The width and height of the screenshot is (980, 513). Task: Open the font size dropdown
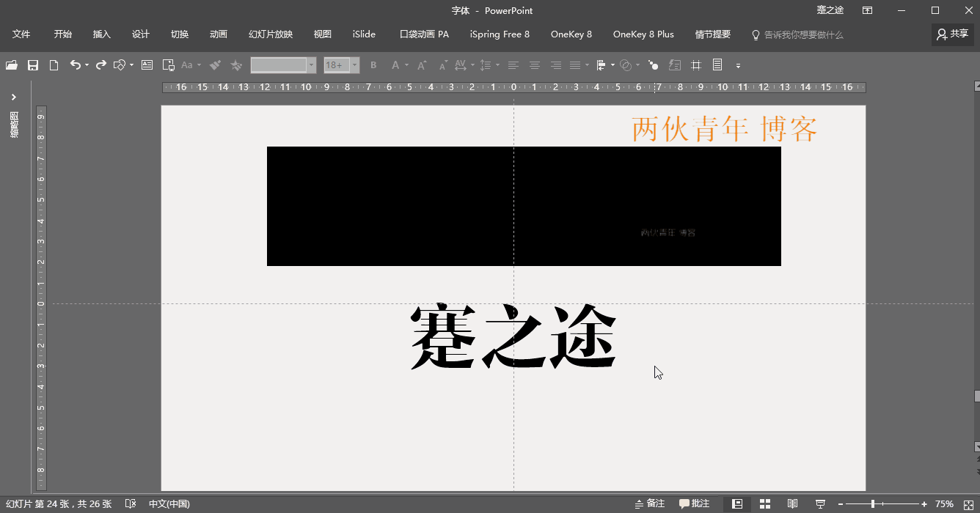coord(354,64)
